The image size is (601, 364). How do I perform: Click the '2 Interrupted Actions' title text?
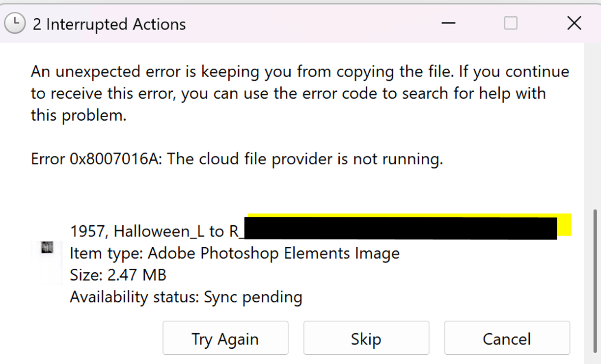tap(109, 24)
